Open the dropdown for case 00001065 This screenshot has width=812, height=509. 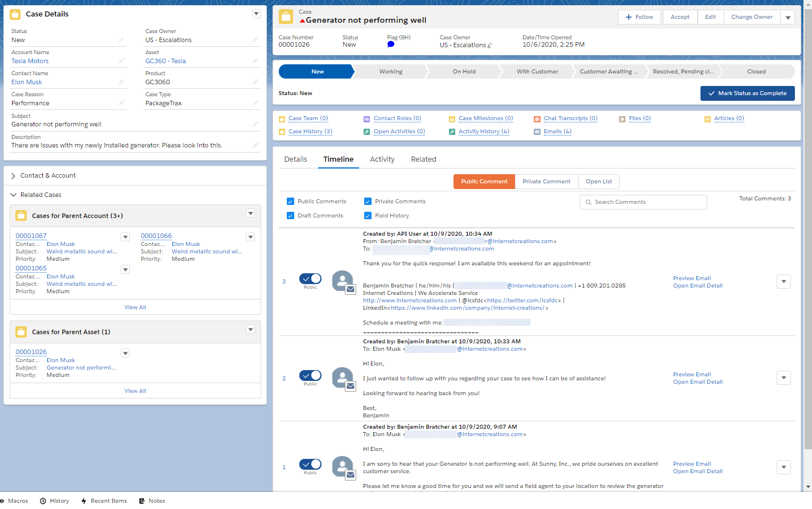click(125, 269)
